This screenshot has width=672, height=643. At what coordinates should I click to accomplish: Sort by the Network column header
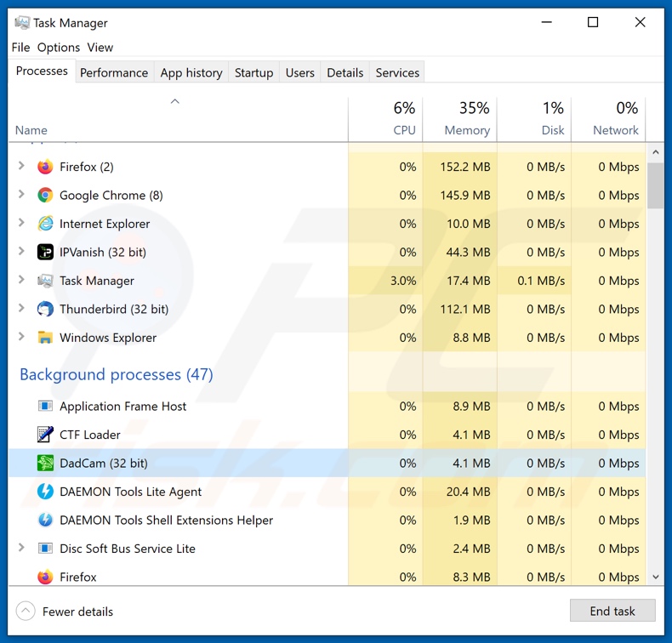pos(608,119)
